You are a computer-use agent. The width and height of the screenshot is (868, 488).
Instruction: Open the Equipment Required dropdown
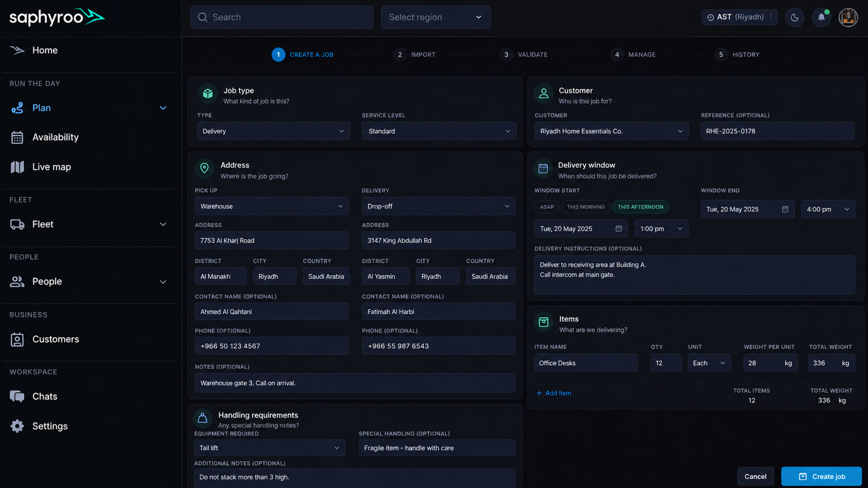coord(270,448)
